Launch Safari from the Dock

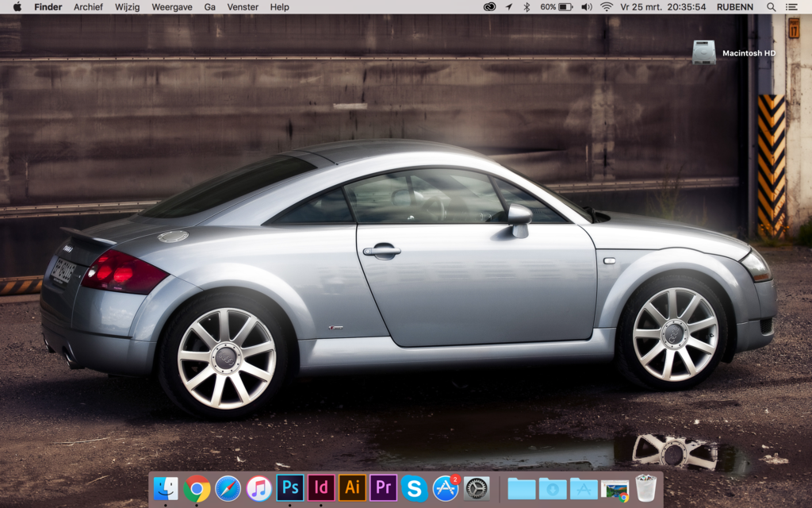(228, 488)
